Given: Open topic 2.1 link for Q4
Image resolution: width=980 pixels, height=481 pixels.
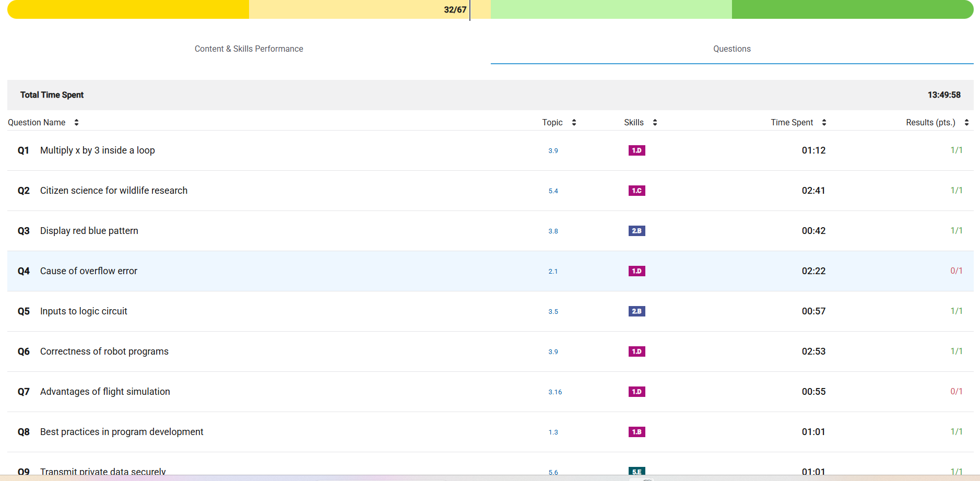Looking at the screenshot, I should (553, 272).
